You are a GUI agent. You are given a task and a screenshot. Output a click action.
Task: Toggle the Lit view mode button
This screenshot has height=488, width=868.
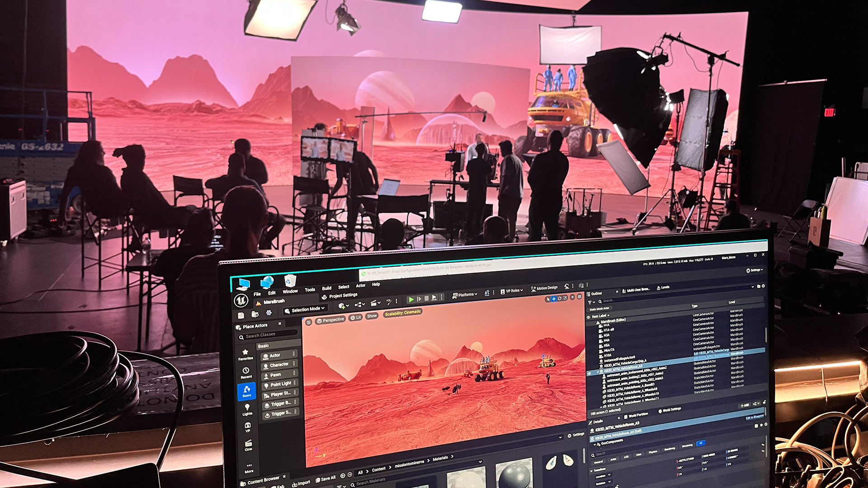pyautogui.click(x=356, y=317)
